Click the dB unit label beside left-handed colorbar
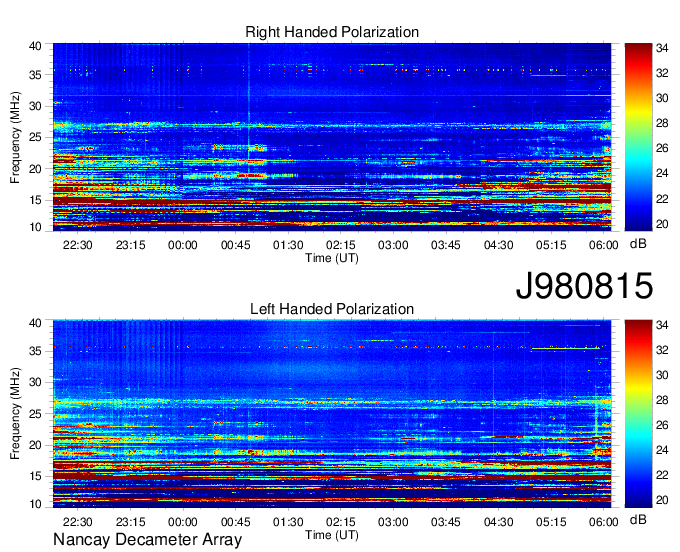 638,519
